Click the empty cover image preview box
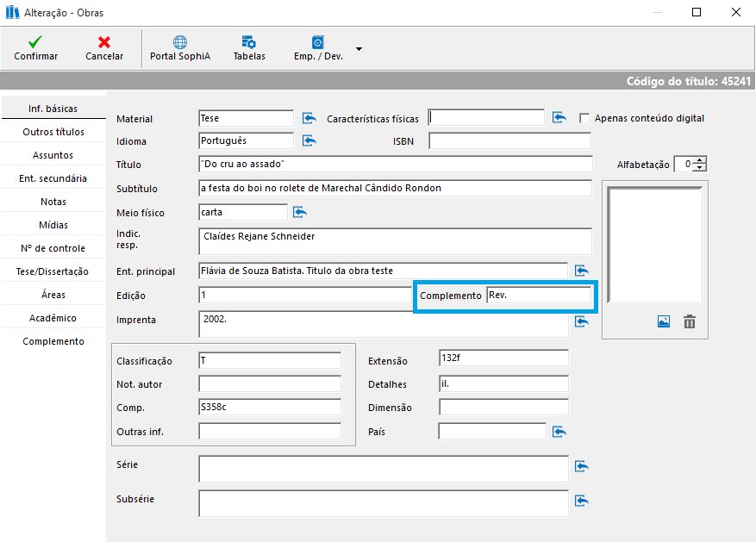This screenshot has height=542, width=756. point(655,245)
